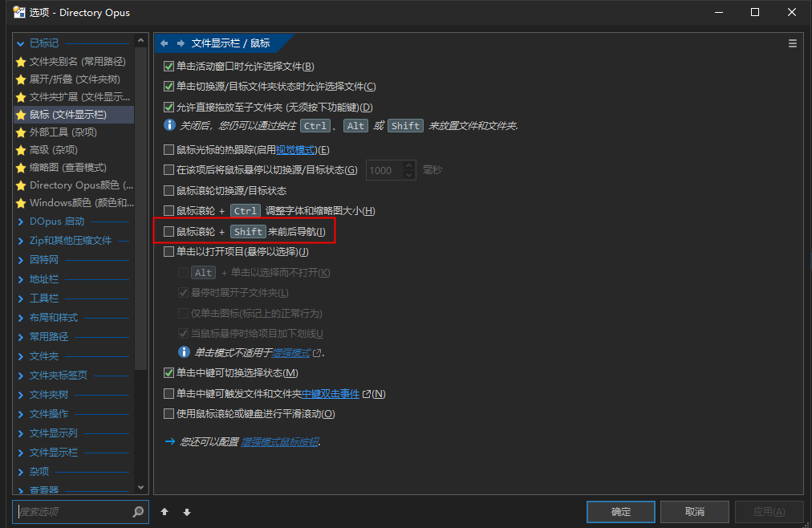
Task: Click the 搜索选项 search field
Action: tap(72, 511)
